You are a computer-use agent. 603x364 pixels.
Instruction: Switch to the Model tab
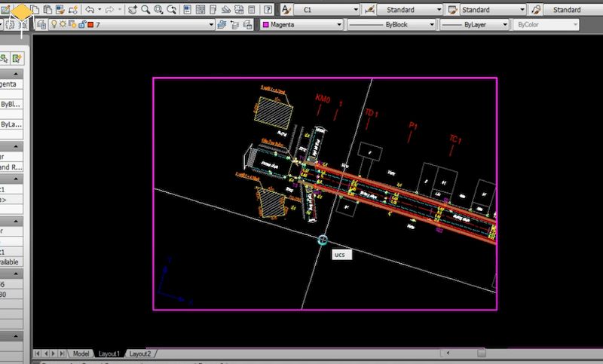pos(81,353)
